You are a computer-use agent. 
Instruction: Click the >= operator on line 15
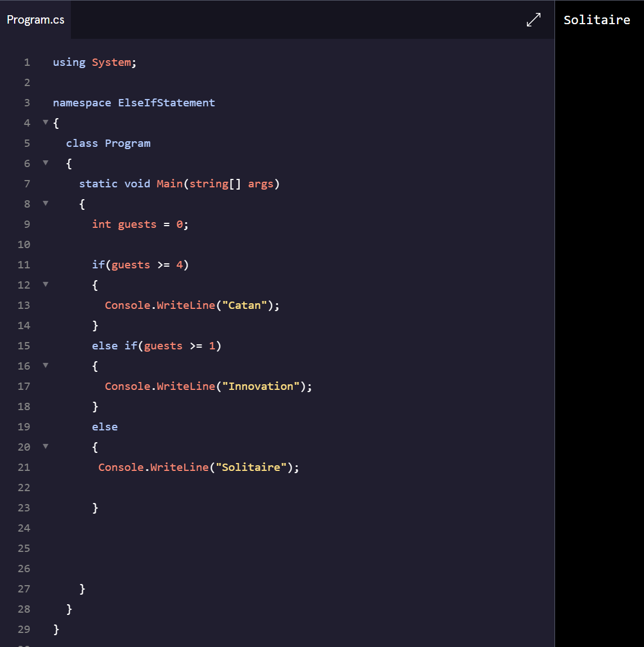click(x=196, y=346)
